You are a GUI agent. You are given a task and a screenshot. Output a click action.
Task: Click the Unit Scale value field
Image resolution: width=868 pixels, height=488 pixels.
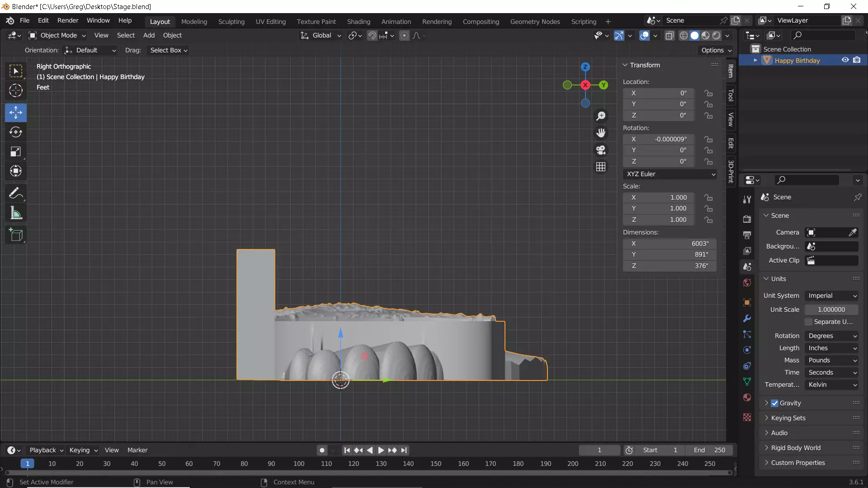point(831,310)
